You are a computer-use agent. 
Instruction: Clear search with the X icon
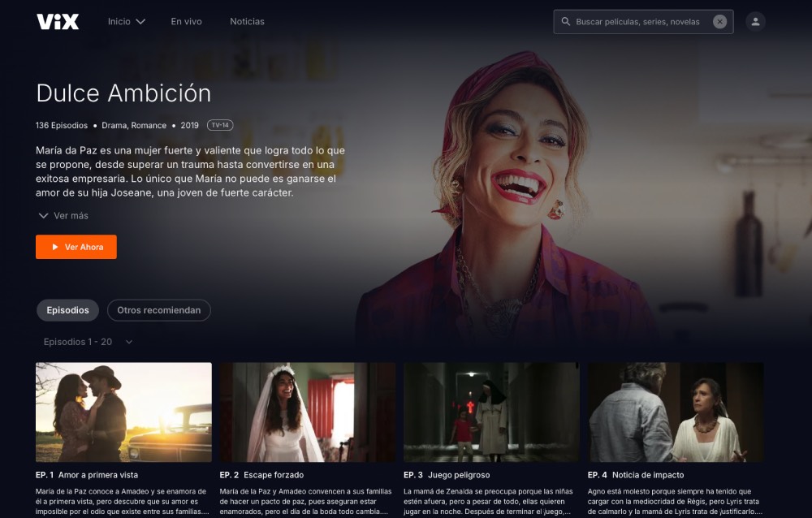click(719, 22)
